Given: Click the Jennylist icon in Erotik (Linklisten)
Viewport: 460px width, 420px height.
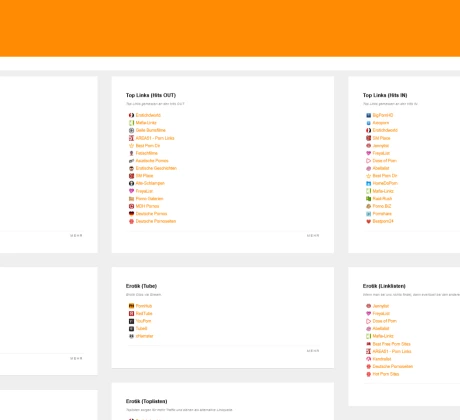Looking at the screenshot, I should click(x=368, y=306).
